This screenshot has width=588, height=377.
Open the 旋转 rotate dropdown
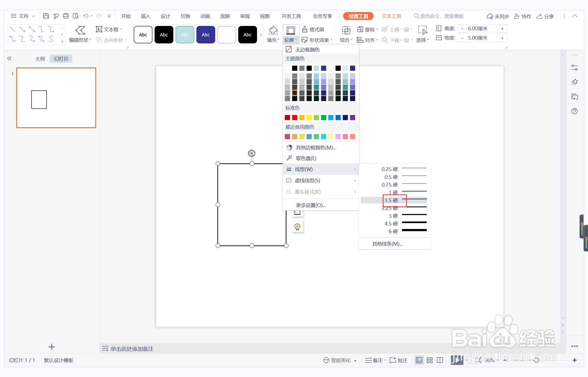click(x=369, y=29)
